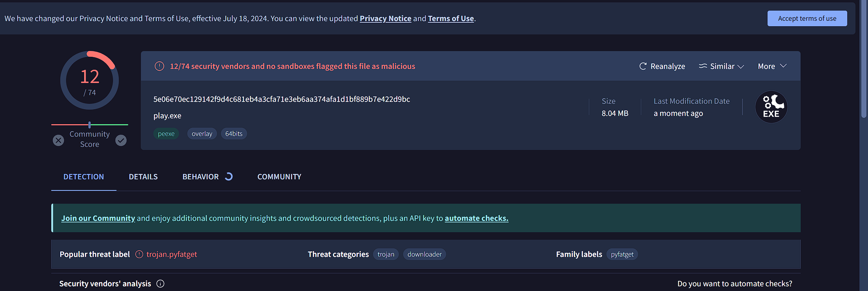Viewport: 868px width, 291px height.
Task: Click Accept terms of use button
Action: pos(807,18)
